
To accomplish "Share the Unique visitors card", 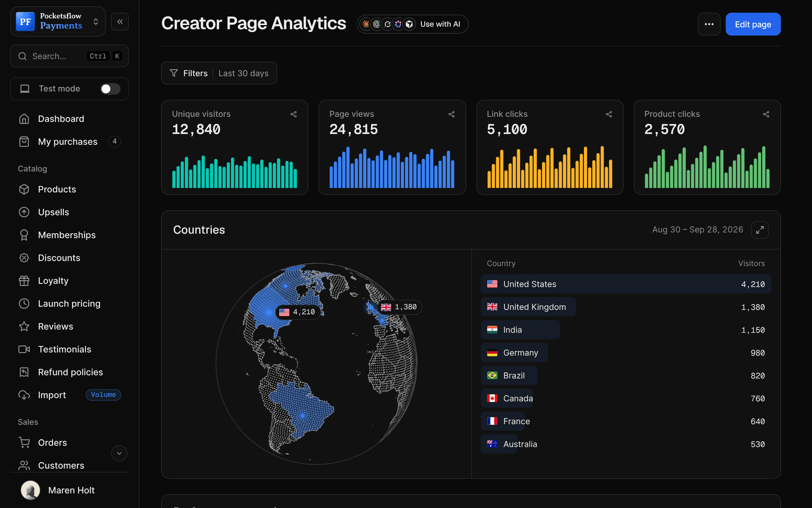I will [293, 114].
